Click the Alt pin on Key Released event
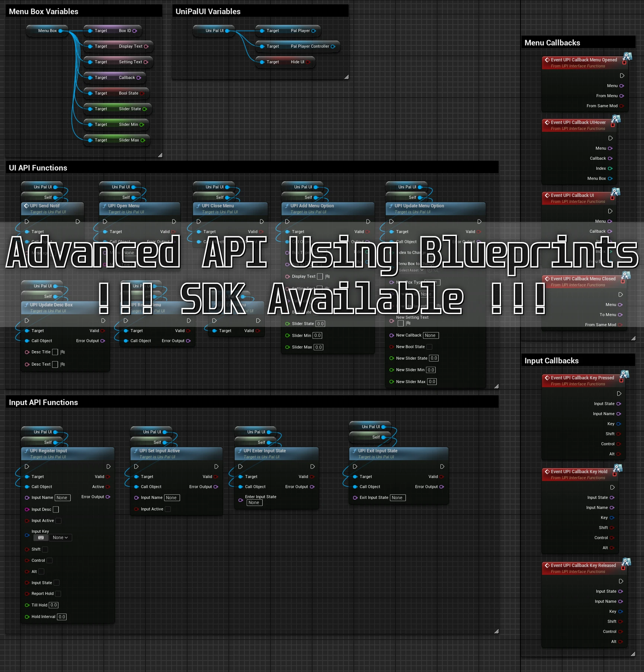Screen dimensions: 644x672 [621, 642]
